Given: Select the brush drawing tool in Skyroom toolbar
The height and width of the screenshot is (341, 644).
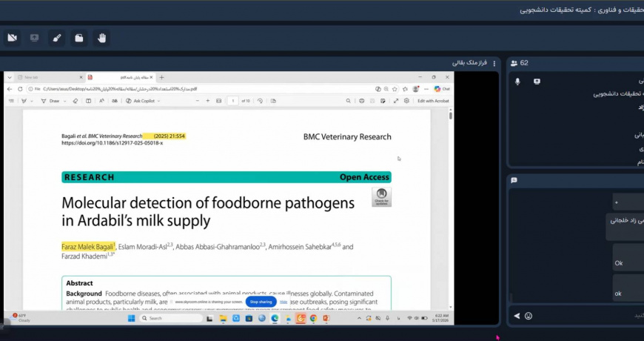Looking at the screenshot, I should pos(57,39).
